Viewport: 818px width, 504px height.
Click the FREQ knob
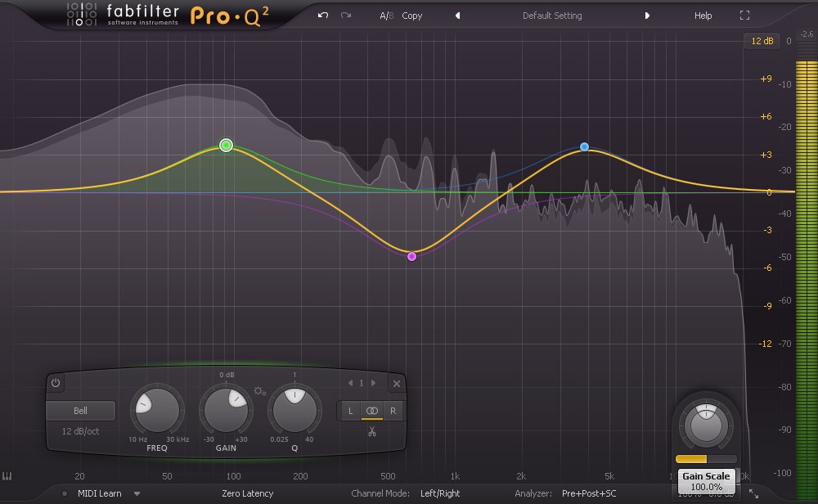click(156, 410)
